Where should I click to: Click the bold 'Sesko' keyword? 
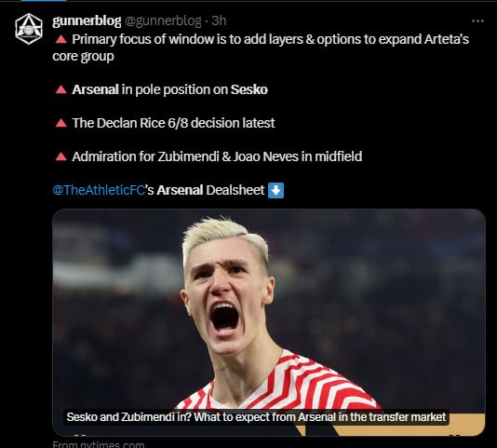[x=249, y=89]
